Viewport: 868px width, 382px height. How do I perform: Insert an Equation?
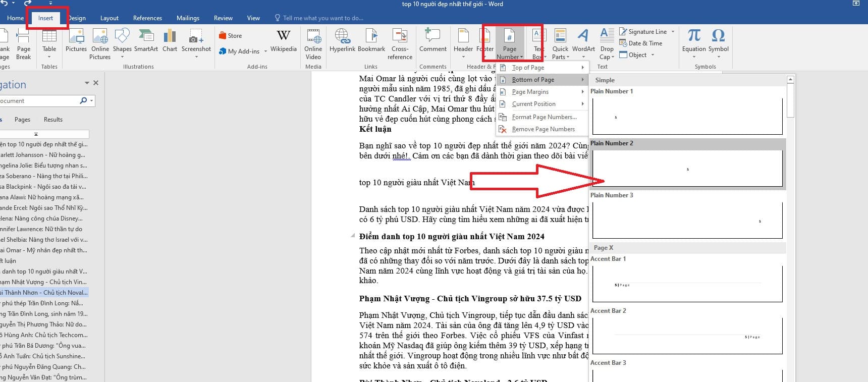click(694, 43)
